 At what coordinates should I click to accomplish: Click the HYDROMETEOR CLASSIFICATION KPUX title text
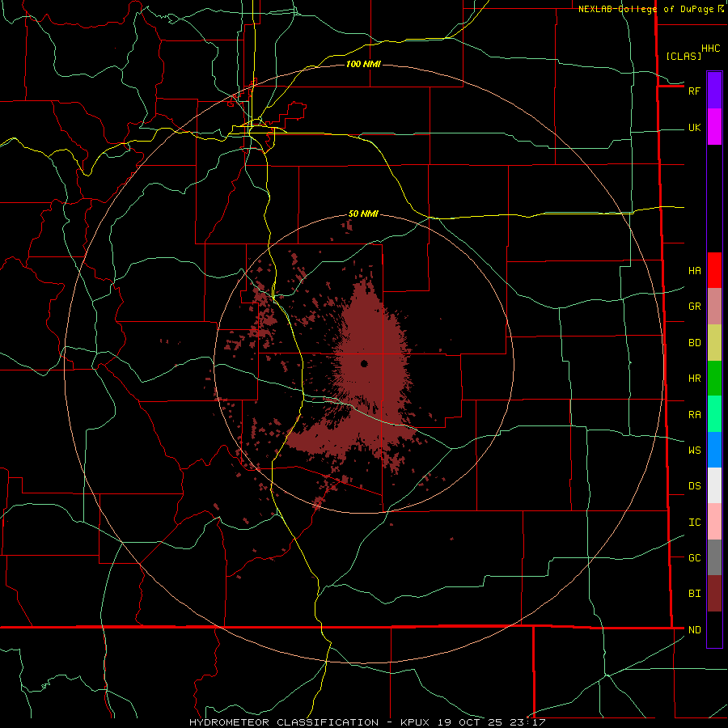[367, 722]
